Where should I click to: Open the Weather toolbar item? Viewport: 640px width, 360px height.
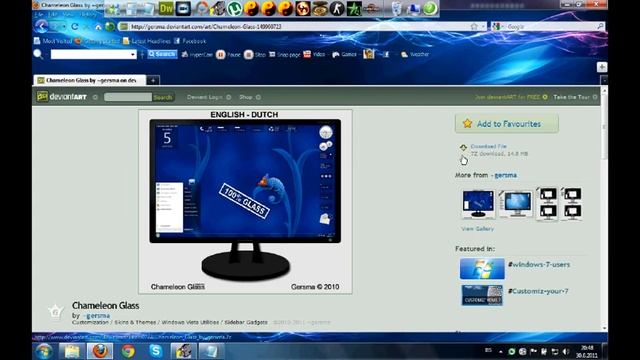click(415, 55)
